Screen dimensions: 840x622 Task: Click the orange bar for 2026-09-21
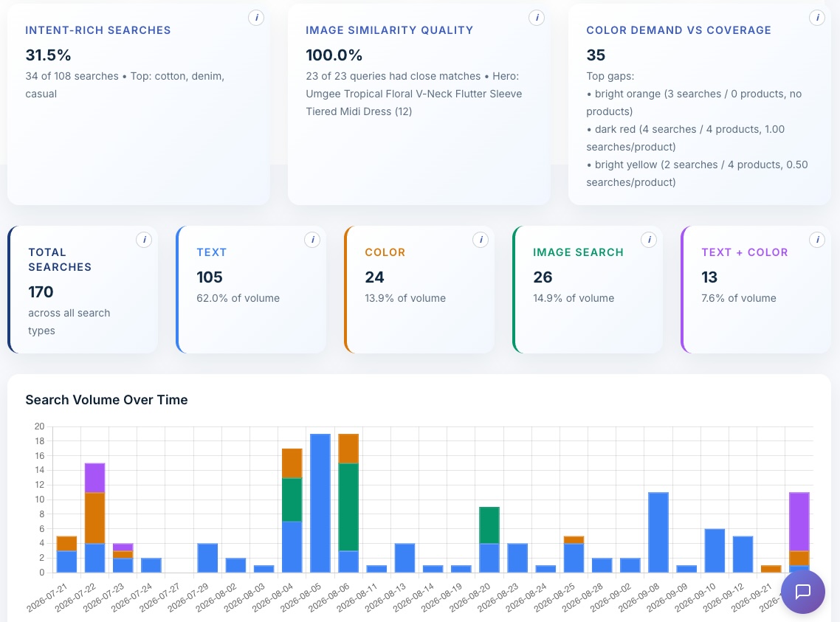tap(771, 568)
